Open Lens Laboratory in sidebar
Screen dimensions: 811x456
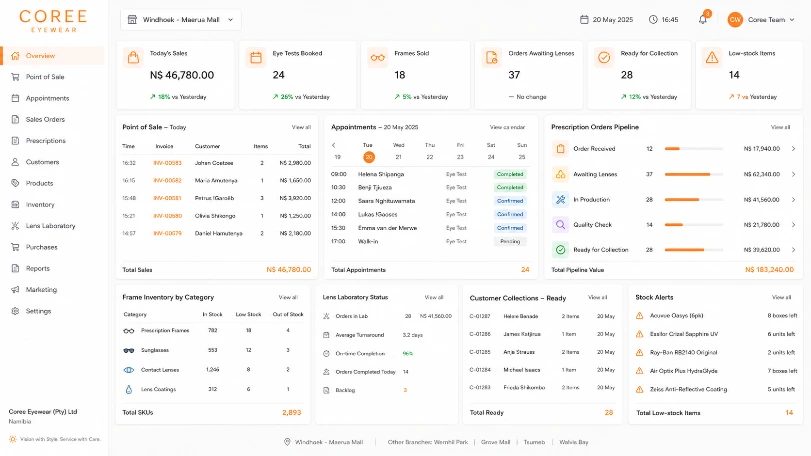[52, 226]
